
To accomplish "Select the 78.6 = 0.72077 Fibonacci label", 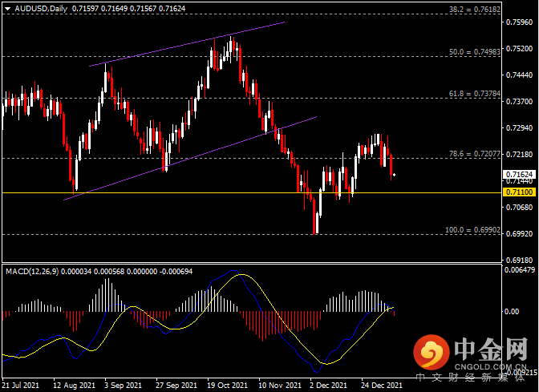I will pyautogui.click(x=475, y=154).
